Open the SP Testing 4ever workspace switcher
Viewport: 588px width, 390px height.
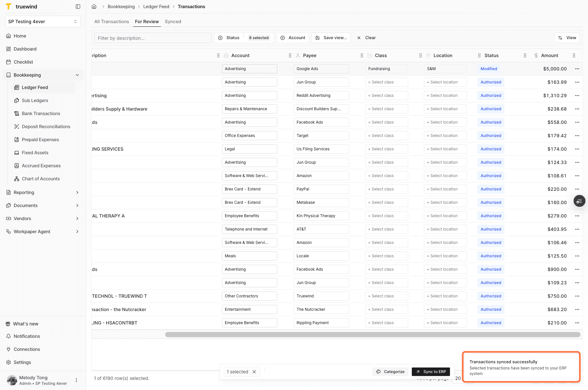click(43, 22)
